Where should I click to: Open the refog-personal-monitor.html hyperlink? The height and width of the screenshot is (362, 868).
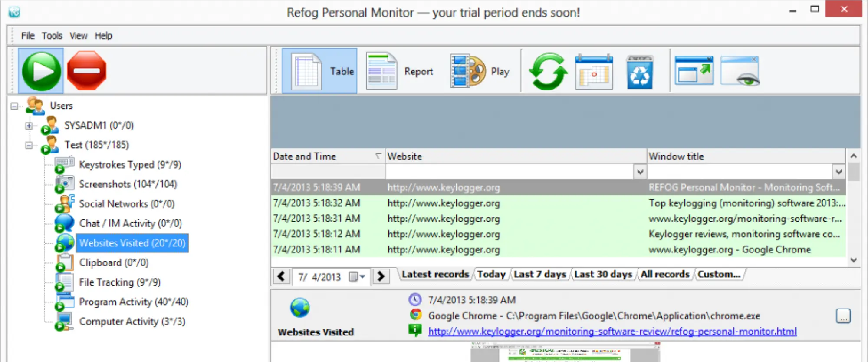[x=612, y=332]
